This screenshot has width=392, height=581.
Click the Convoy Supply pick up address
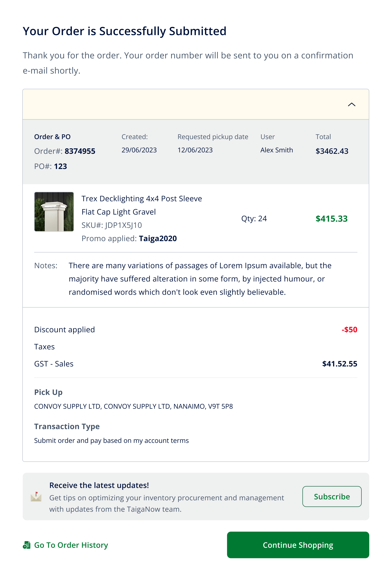(x=133, y=406)
